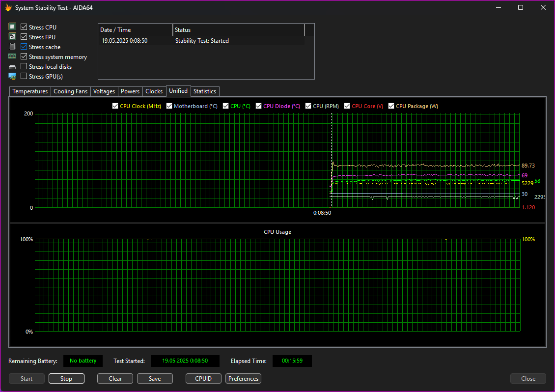The image size is (555, 392).
Task: Click the 'No battery' status field
Action: pos(83,361)
